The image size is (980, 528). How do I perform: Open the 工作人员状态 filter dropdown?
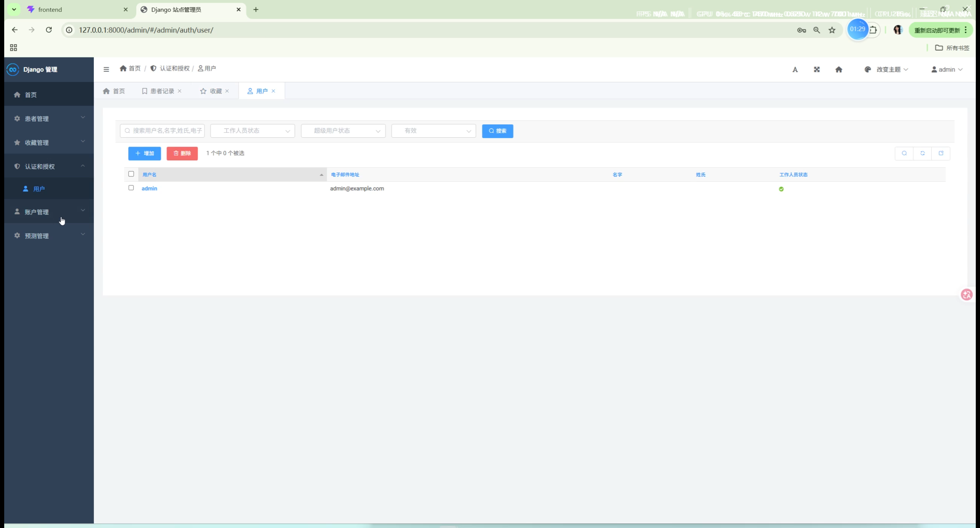(x=252, y=131)
